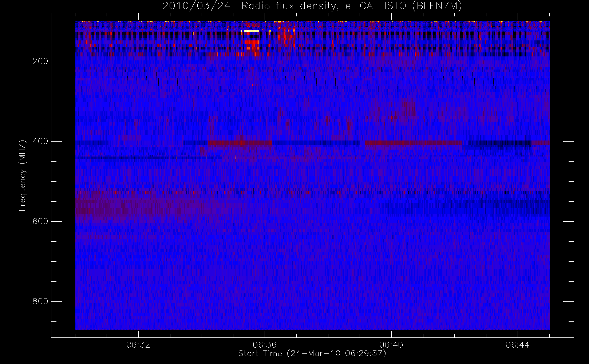This screenshot has width=589, height=364.
Task: Click the 06:44 time tick label
Action: tap(517, 345)
